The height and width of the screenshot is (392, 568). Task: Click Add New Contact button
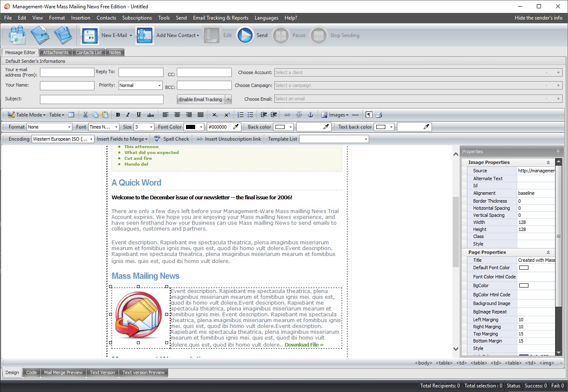coord(168,35)
